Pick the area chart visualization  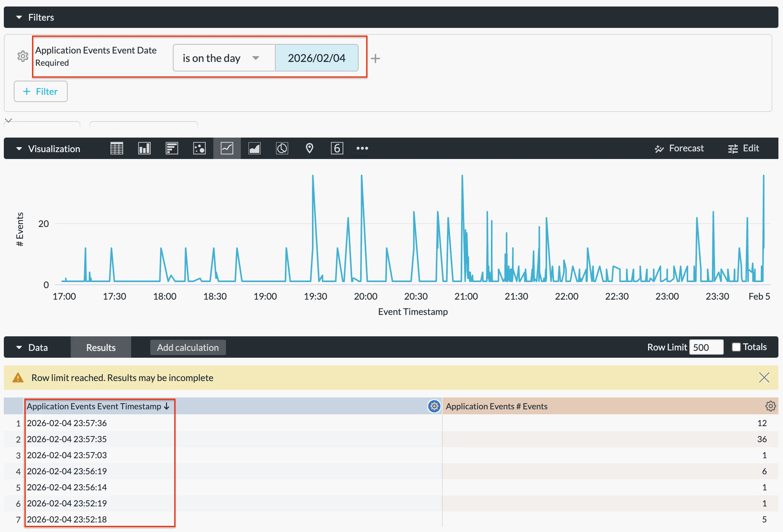pos(254,148)
